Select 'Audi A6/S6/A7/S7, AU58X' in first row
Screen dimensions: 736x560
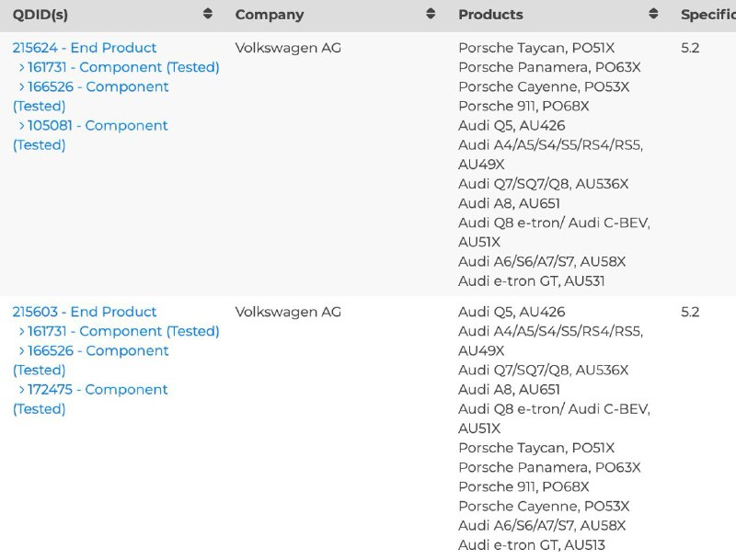(542, 262)
